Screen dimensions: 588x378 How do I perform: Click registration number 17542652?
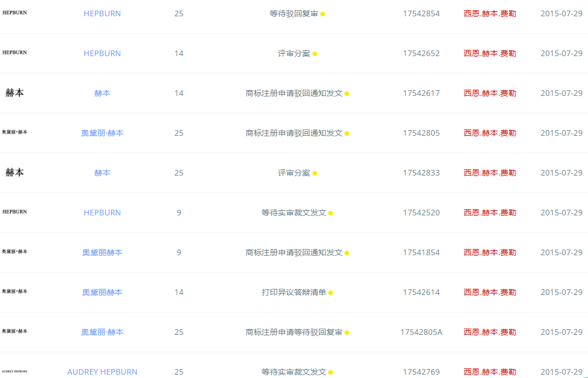pos(421,53)
